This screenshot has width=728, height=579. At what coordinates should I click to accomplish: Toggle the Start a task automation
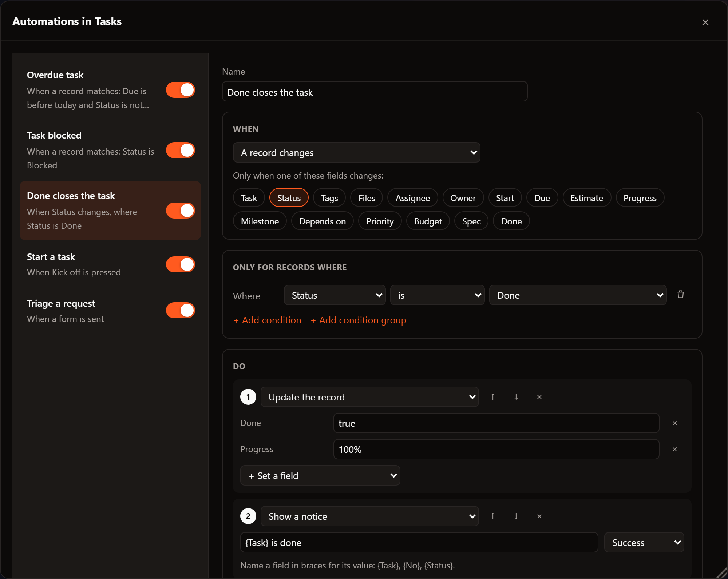[181, 264]
